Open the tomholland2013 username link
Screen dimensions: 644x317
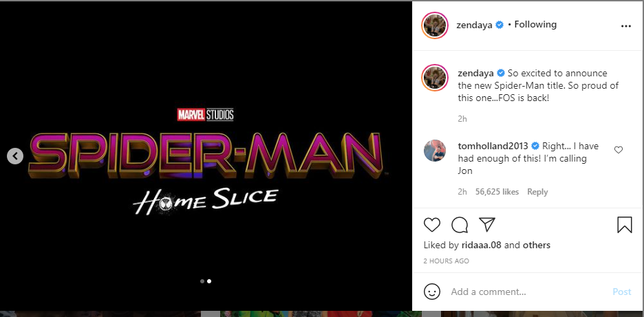[493, 146]
